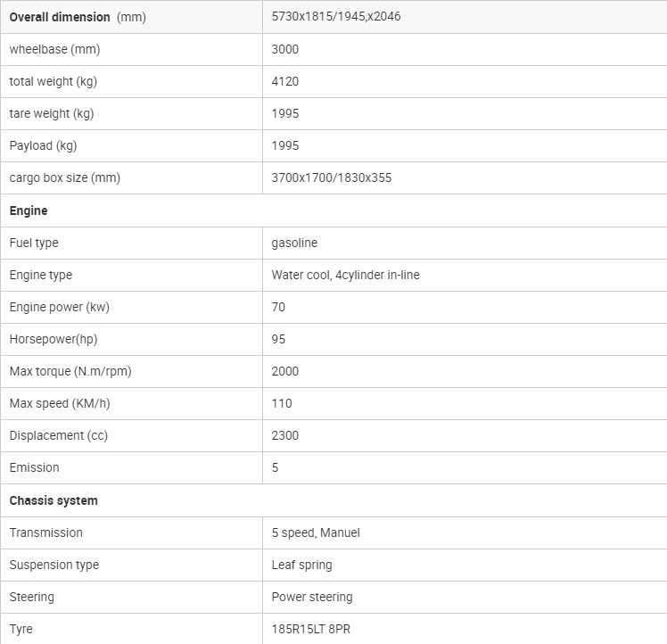
Task: Select the tyre value 185R15LT 8PR
Action: (x=311, y=629)
